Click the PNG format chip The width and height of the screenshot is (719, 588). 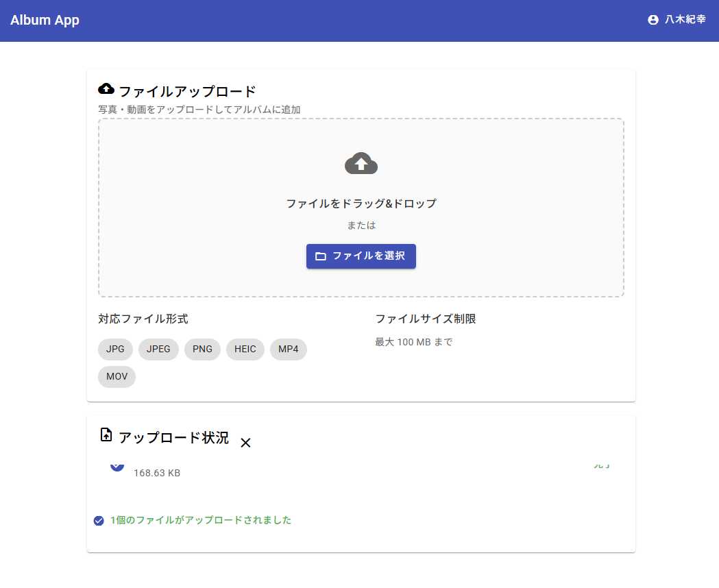coord(202,349)
